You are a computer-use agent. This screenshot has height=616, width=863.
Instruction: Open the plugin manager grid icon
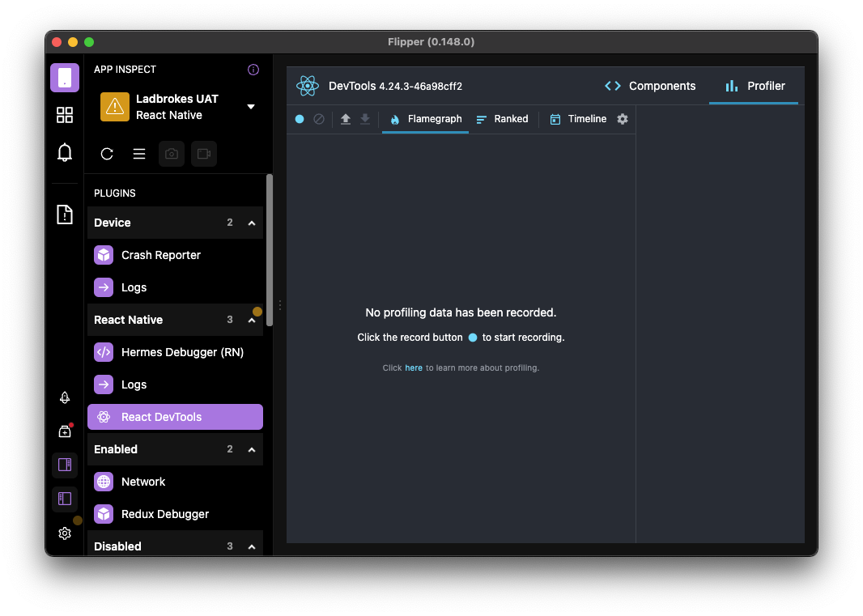click(x=65, y=114)
